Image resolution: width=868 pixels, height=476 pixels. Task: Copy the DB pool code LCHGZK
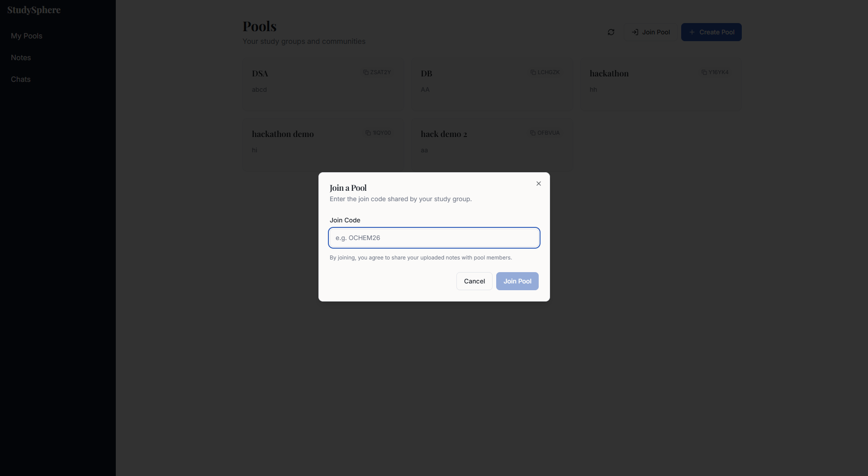[x=545, y=72]
